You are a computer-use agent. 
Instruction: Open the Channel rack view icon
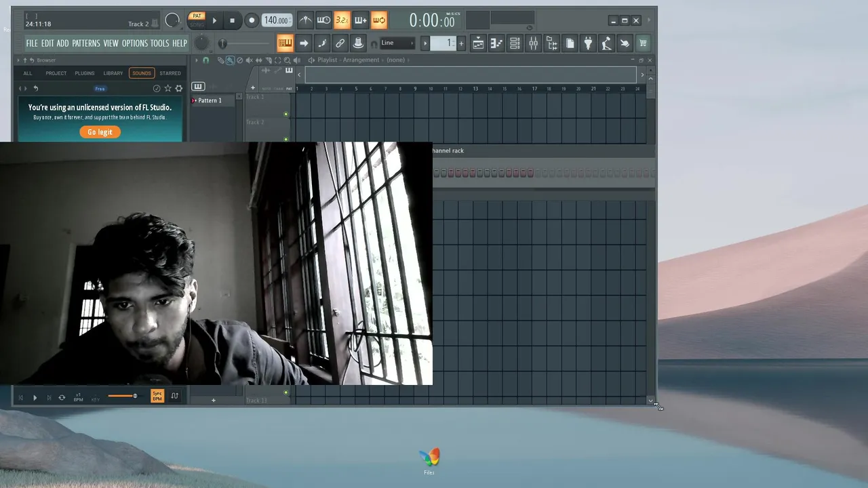coord(515,43)
